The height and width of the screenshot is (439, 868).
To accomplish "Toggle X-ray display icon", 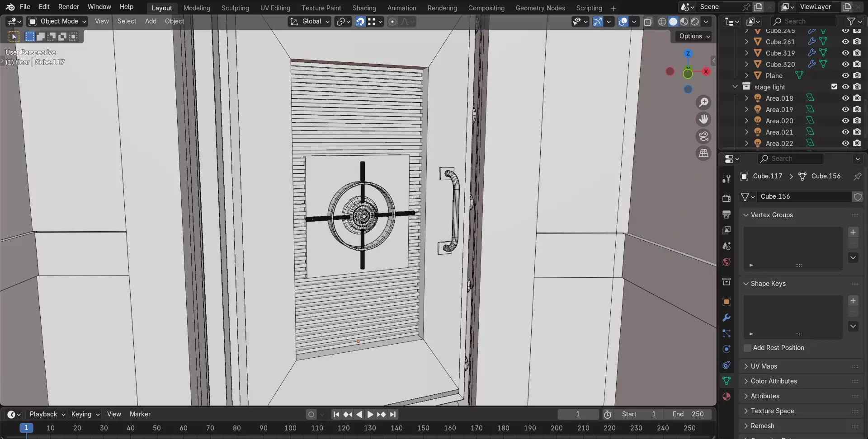I will [x=648, y=22].
